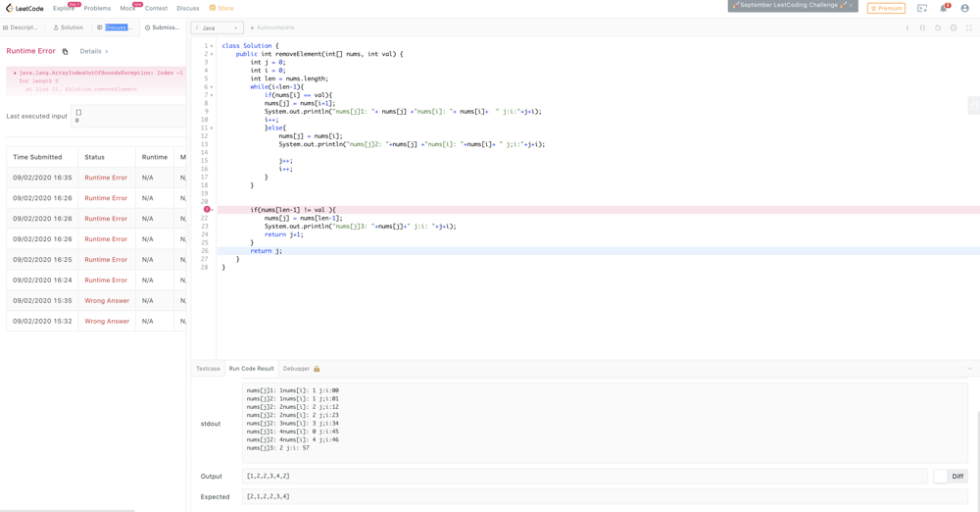The height and width of the screenshot is (512, 980).
Task: Switch to the Testcase tab
Action: [208, 369]
